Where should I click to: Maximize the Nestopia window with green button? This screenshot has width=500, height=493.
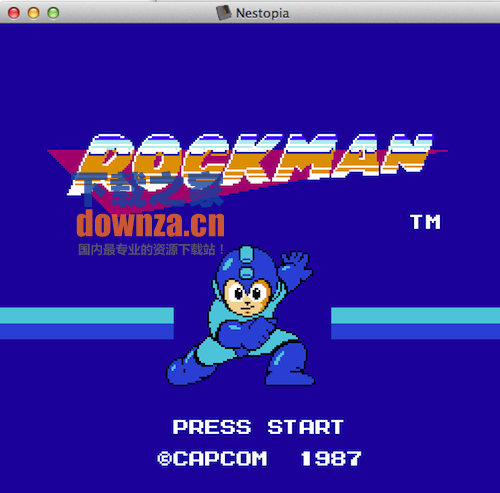pyautogui.click(x=53, y=13)
